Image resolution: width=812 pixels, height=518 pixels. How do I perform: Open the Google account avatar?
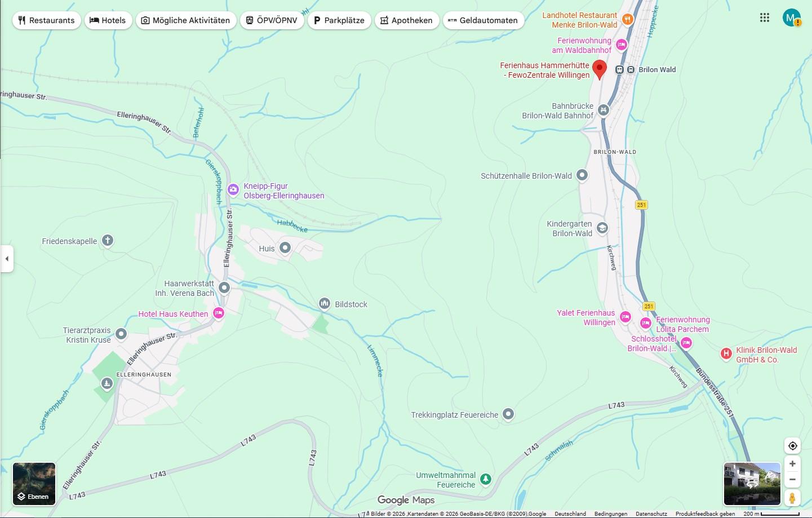pos(791,17)
